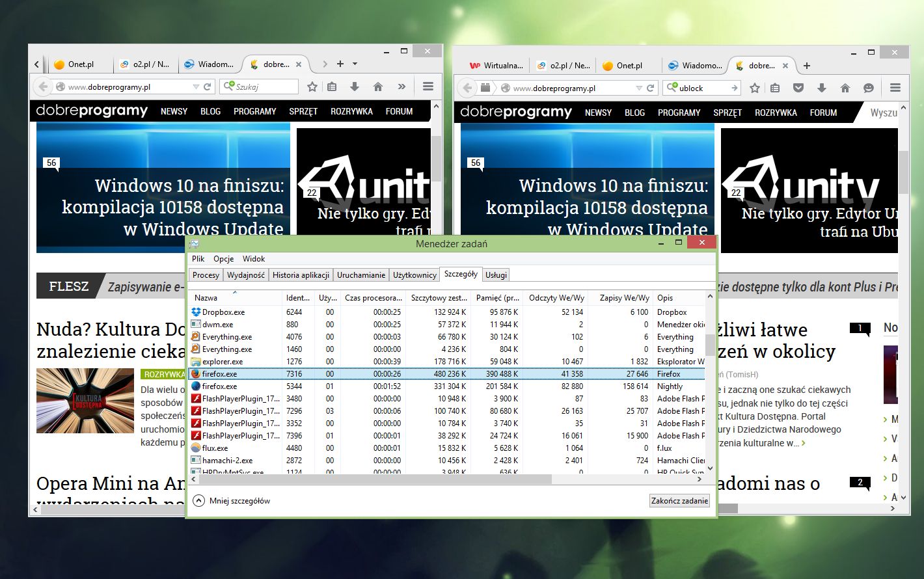Open hamburger menu in left Firefox window
924x579 pixels.
(x=428, y=87)
